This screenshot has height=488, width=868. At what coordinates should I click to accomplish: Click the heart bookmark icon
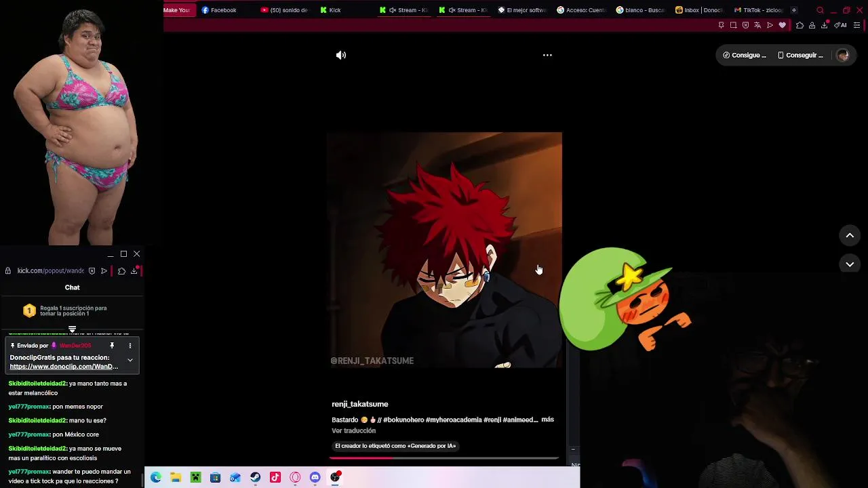782,25
